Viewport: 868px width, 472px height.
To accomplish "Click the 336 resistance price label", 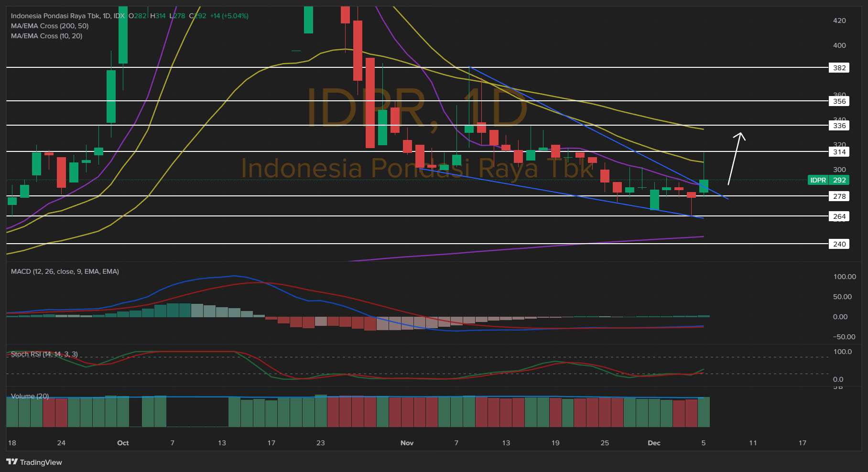I will pyautogui.click(x=839, y=126).
